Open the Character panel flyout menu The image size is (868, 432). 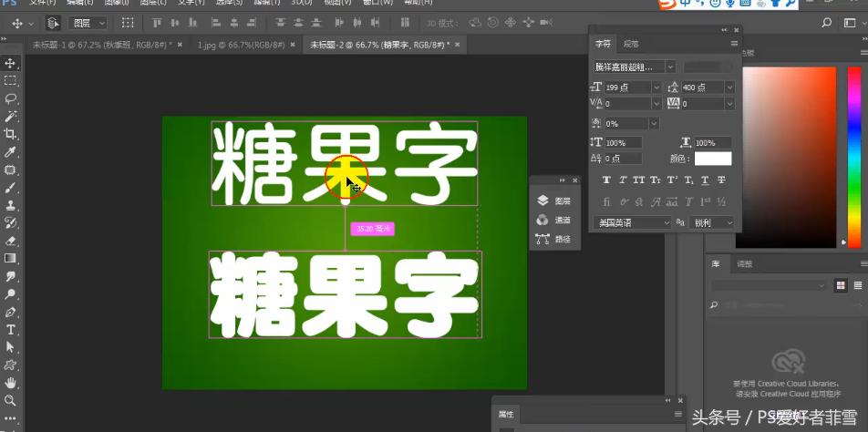click(734, 44)
